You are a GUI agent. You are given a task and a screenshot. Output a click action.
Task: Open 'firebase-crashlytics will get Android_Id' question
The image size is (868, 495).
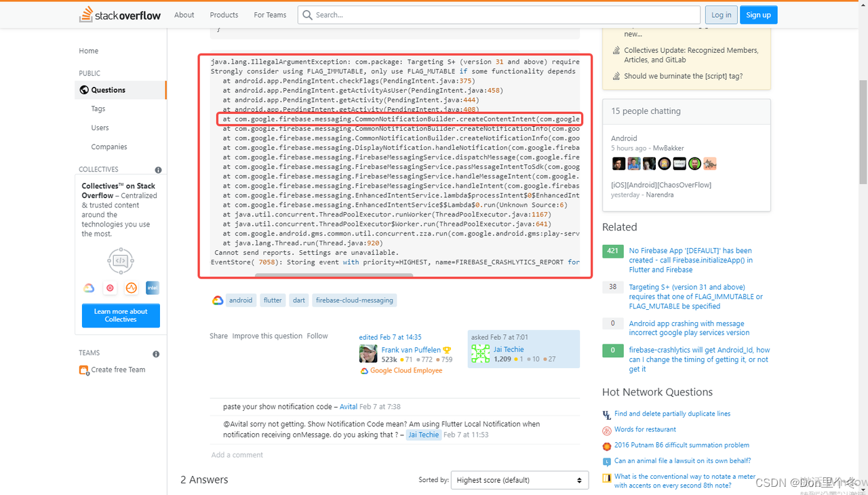tap(699, 360)
